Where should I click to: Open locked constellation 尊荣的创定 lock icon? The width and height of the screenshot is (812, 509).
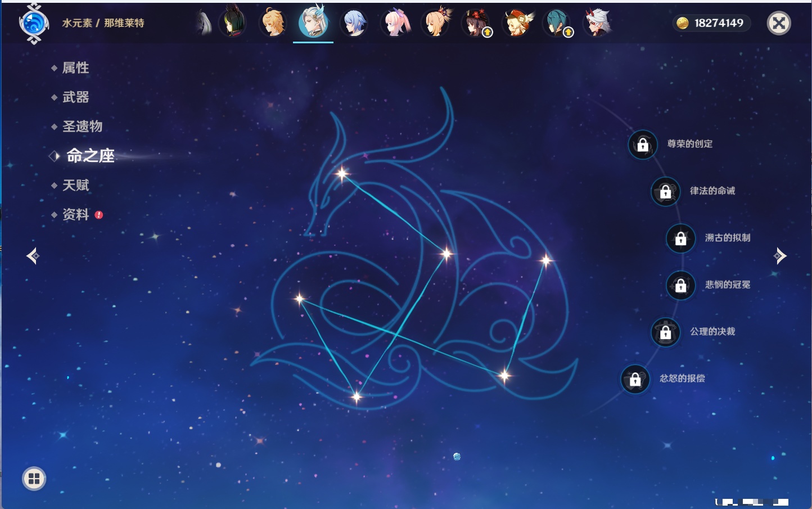coord(643,145)
